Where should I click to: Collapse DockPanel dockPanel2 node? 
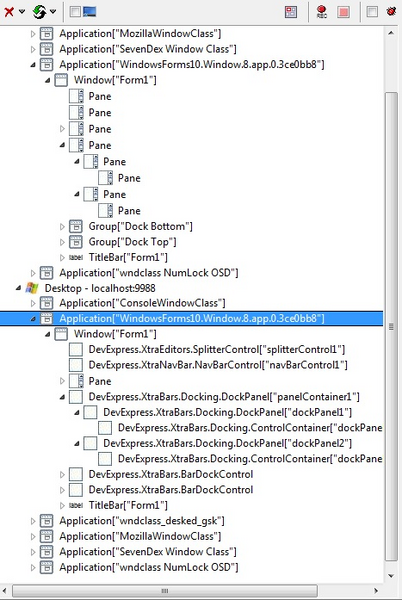tap(76, 443)
